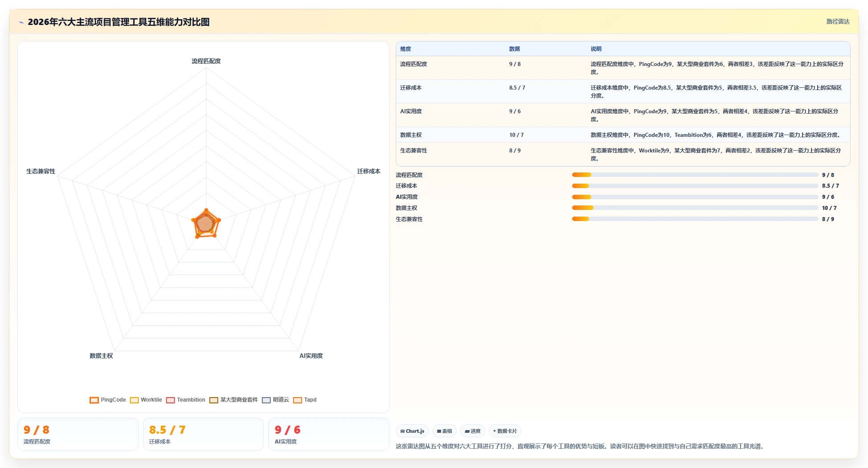Toggle the PingCode series in the legend

[x=108, y=400]
